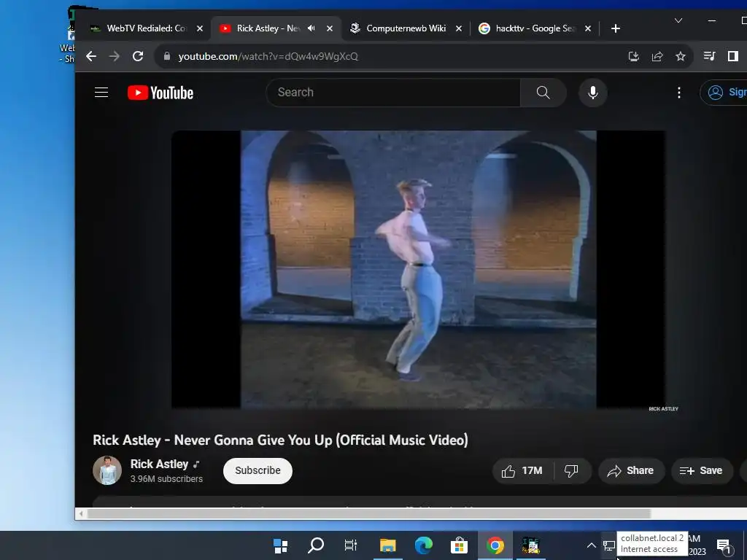Click the video player to pause
Screen dimensions: 747x560
coord(418,270)
